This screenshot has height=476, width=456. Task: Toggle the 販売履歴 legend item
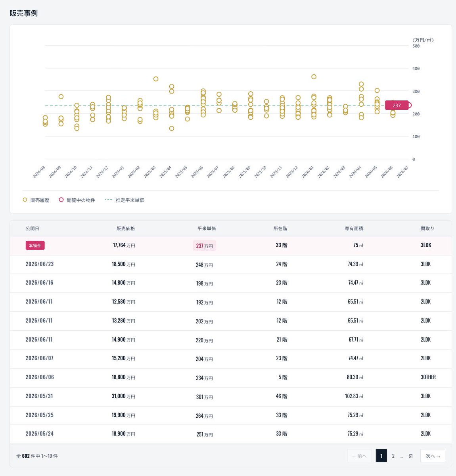[x=36, y=200]
